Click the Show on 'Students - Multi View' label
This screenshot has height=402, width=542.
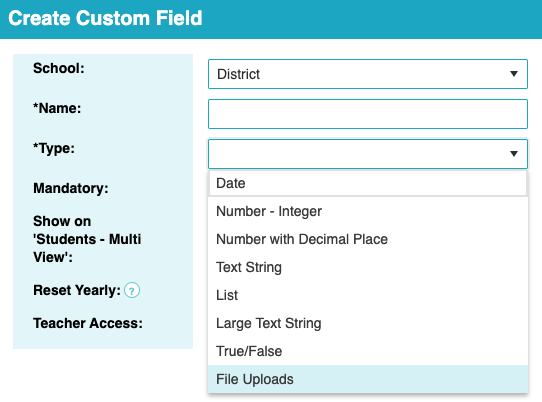[x=87, y=239]
